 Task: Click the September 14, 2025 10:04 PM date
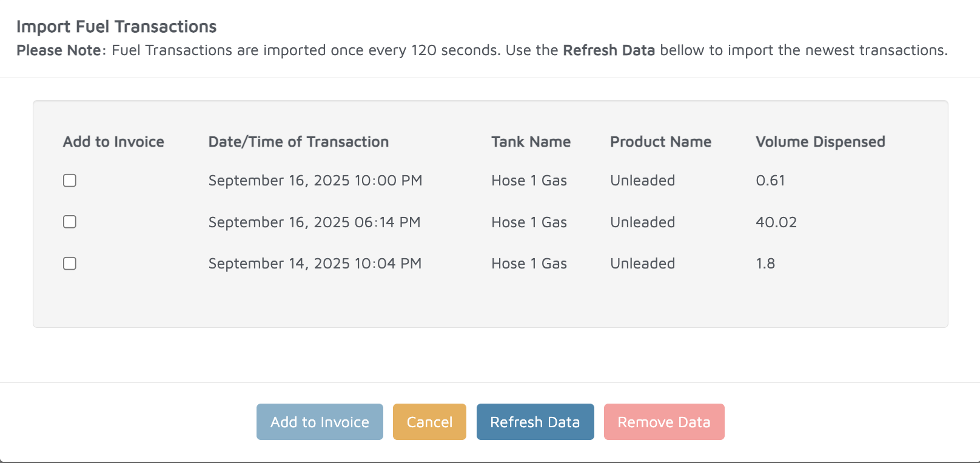315,264
